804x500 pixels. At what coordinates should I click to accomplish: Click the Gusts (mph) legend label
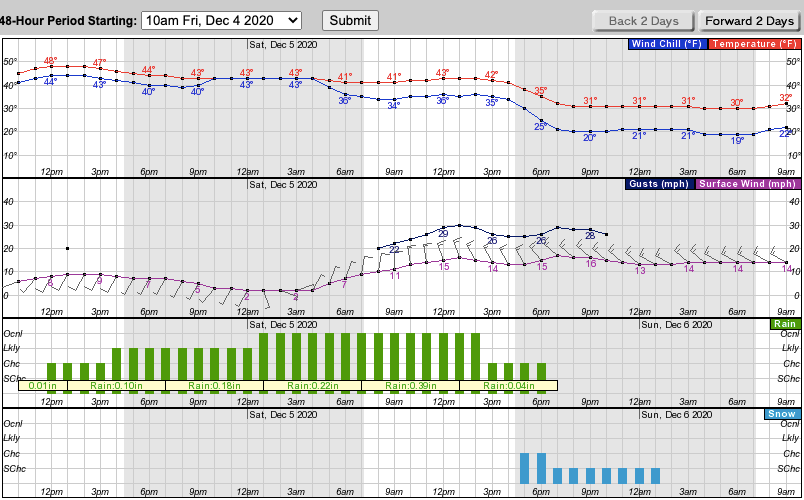point(659,184)
